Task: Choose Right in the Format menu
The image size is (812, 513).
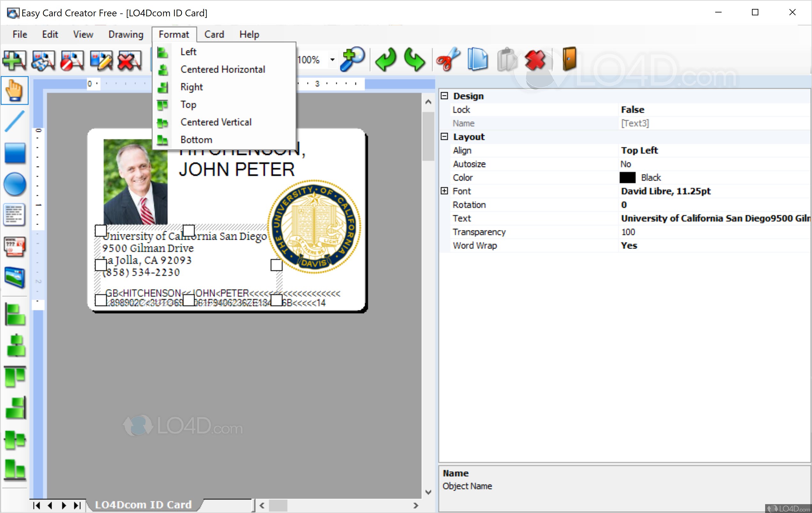Action: coord(224,87)
